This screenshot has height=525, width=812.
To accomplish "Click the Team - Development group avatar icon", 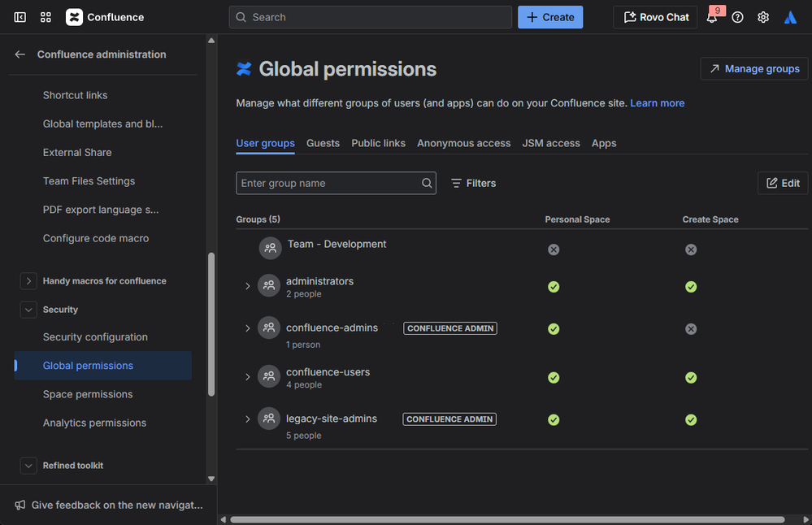I will pos(271,248).
